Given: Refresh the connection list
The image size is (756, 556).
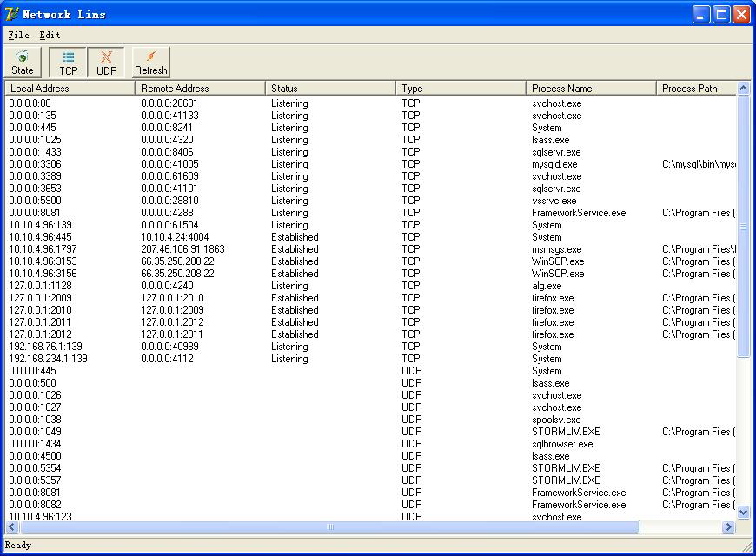Looking at the screenshot, I should click(x=151, y=63).
